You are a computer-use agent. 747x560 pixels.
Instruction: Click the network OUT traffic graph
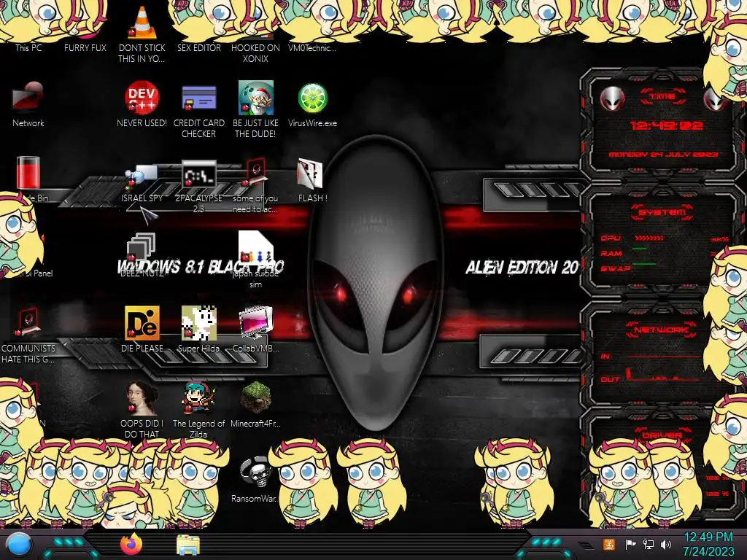(663, 376)
